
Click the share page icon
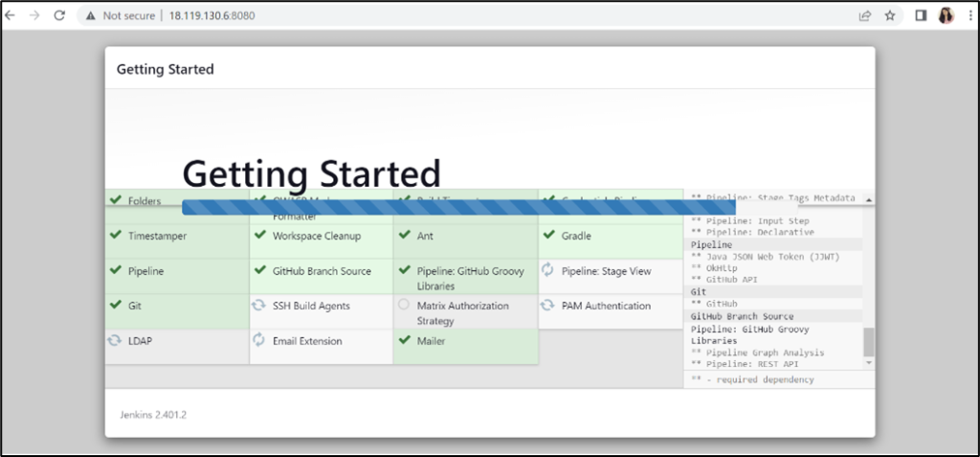tap(865, 15)
